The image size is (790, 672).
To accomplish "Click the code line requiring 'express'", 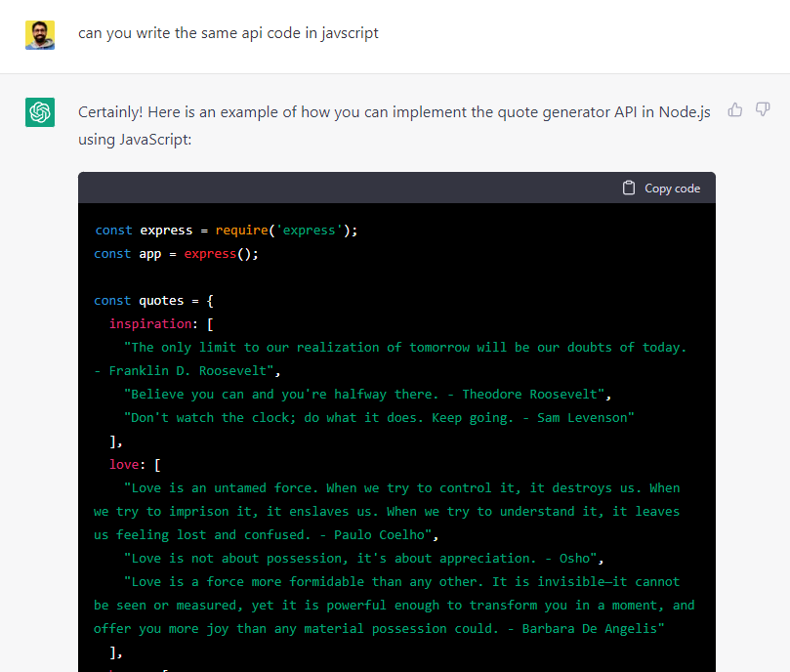I will coord(227,231).
